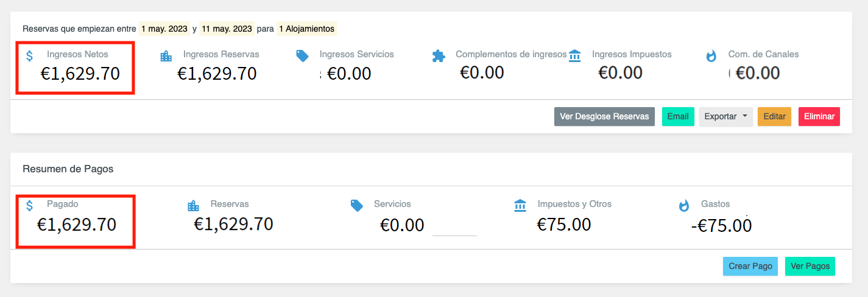Screen dimensions: 868x297
Task: Change the start date 1 may. 2023
Action: pos(164,29)
